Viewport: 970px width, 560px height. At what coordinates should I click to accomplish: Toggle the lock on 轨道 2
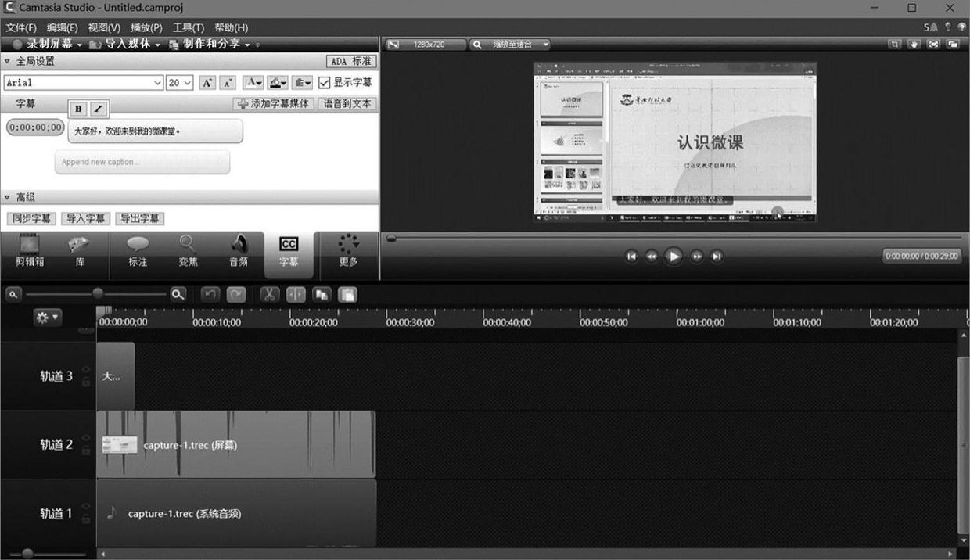[87, 451]
